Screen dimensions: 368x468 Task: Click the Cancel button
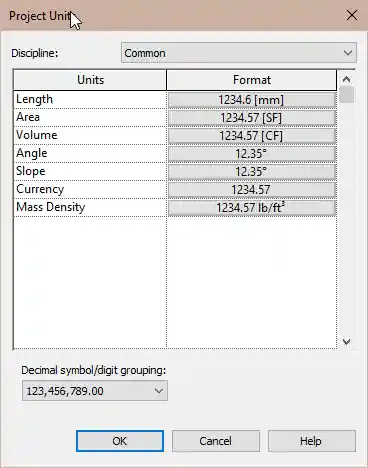tap(216, 441)
